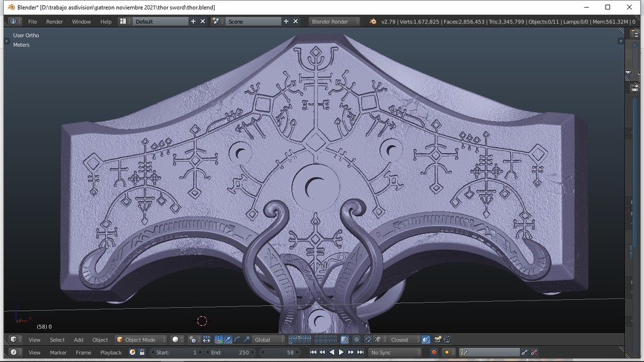The width and height of the screenshot is (644, 362).
Task: Open the Timeline View menu
Action: click(x=35, y=352)
